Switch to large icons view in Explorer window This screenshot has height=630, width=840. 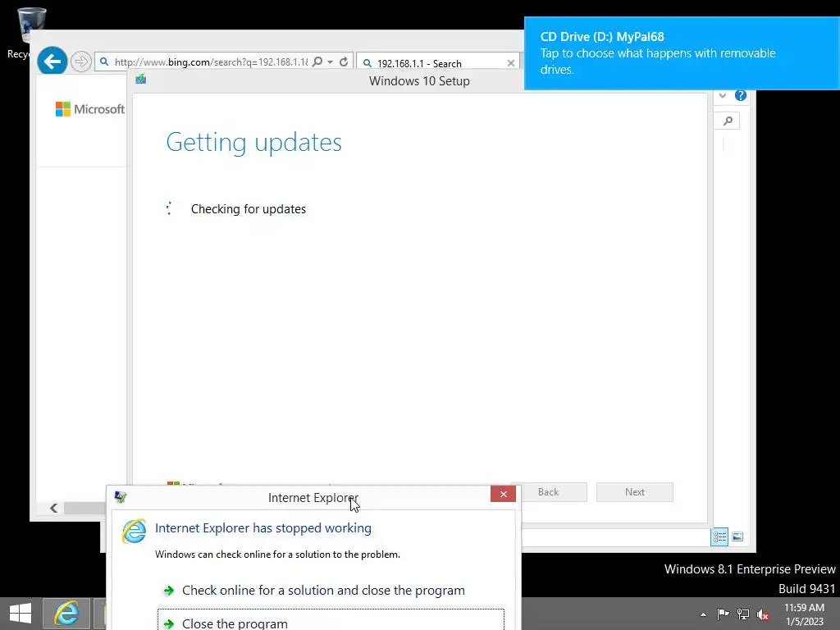click(737, 536)
